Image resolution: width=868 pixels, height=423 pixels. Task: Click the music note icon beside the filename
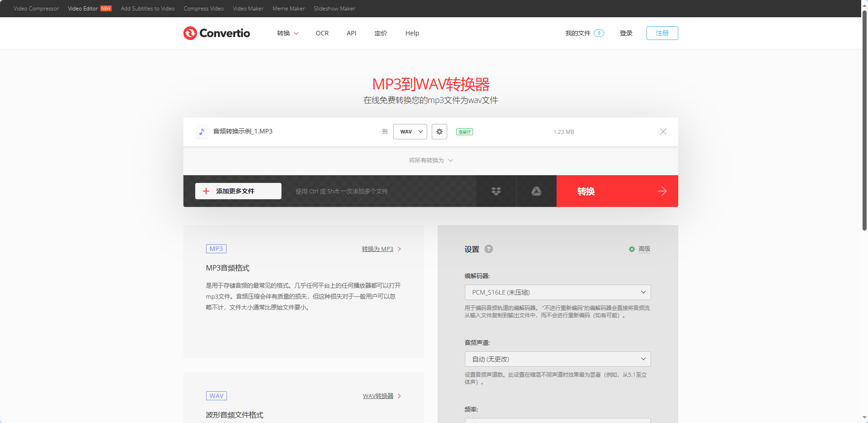click(x=202, y=132)
